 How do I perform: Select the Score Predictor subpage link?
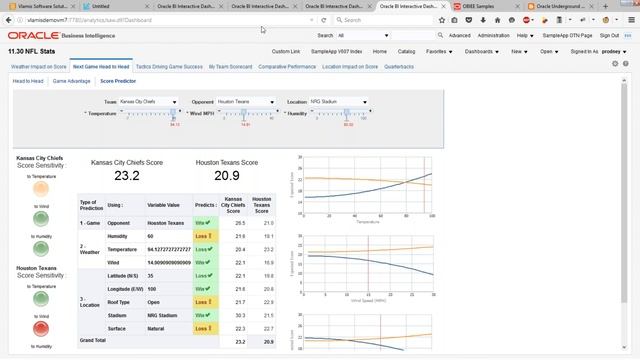(x=118, y=81)
